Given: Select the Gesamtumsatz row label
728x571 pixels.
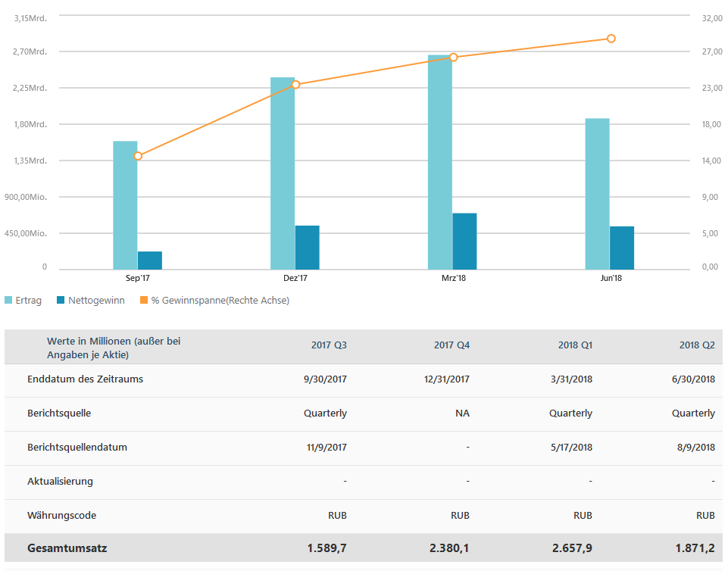Looking at the screenshot, I should tap(67, 548).
